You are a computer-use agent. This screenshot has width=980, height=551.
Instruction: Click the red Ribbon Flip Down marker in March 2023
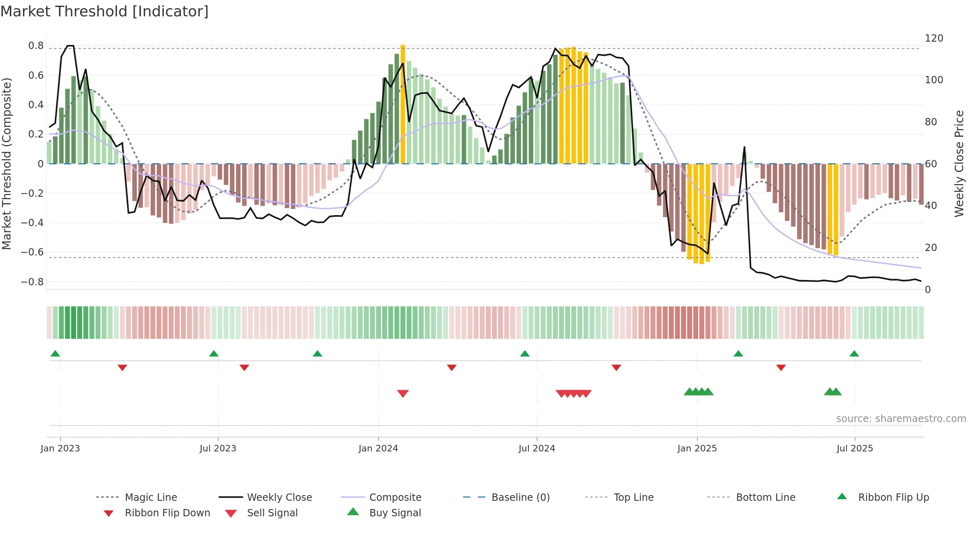[x=122, y=368]
